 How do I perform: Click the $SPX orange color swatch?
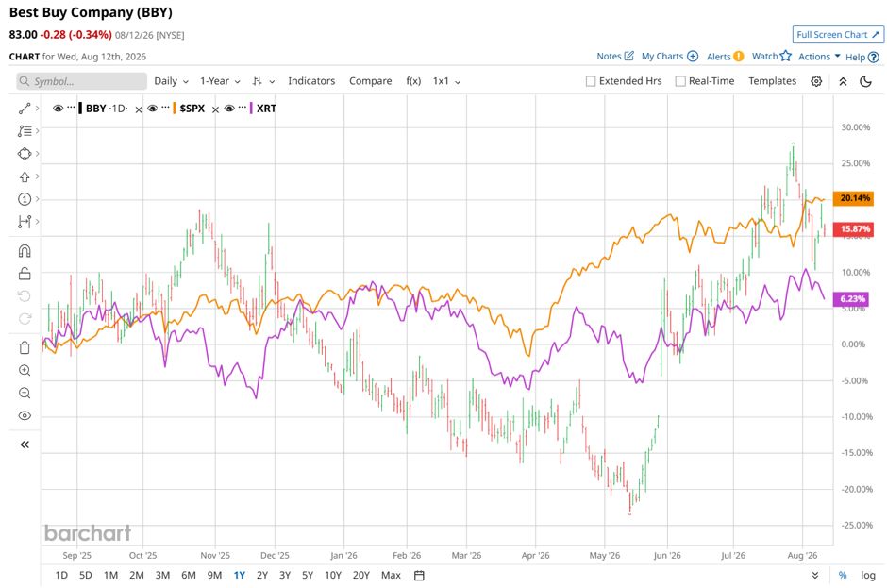(175, 109)
